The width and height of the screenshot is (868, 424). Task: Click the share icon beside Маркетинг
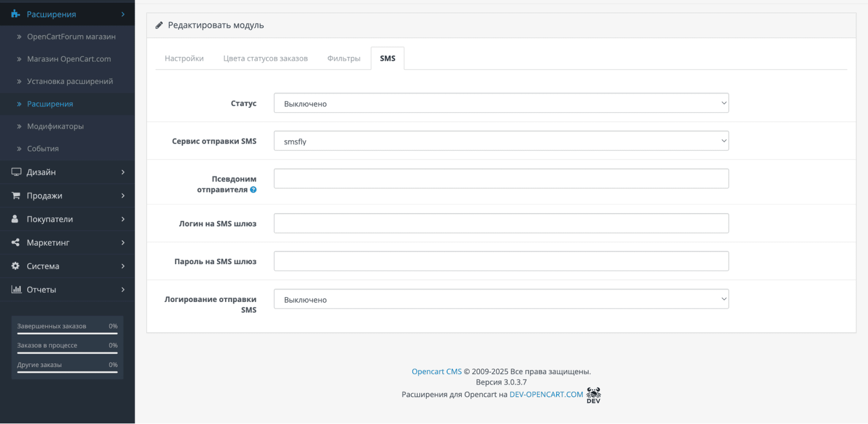15,242
